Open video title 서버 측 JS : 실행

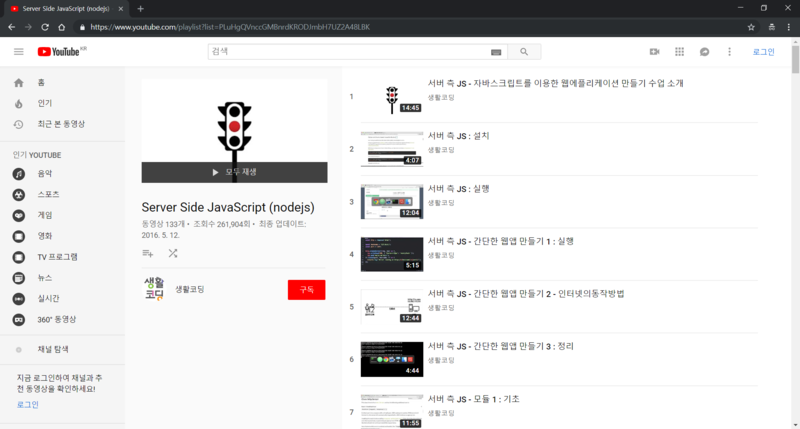click(458, 189)
